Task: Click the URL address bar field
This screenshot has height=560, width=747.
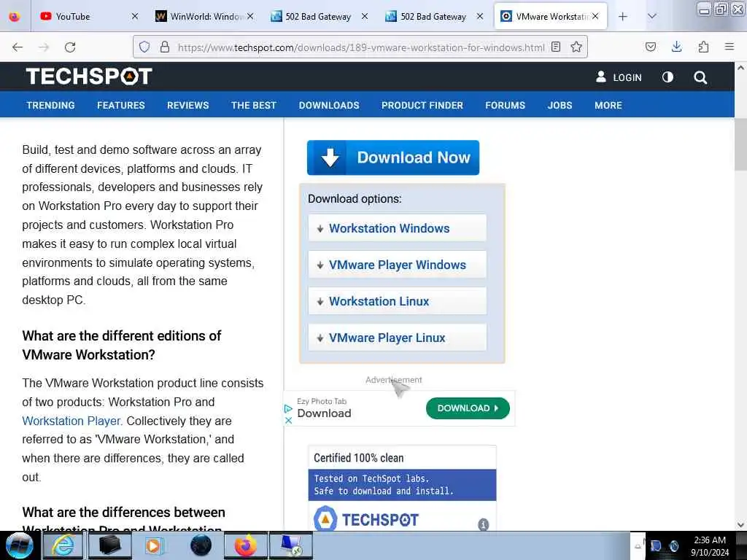Action: 360,47
